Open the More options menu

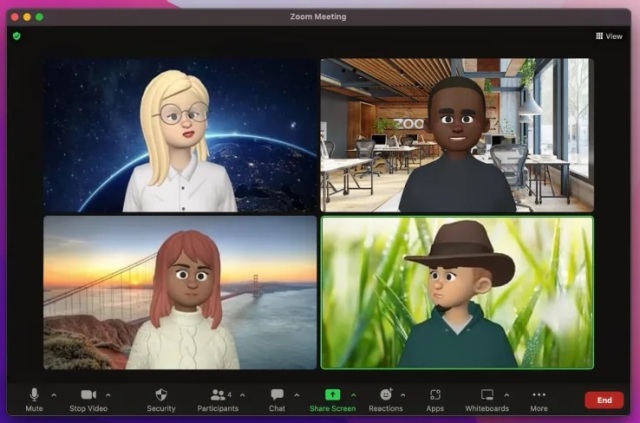click(539, 399)
